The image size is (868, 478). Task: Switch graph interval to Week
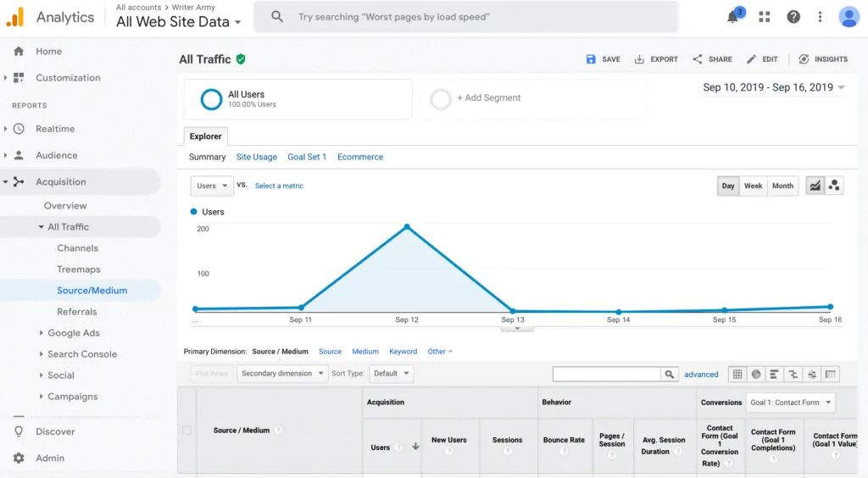(753, 186)
